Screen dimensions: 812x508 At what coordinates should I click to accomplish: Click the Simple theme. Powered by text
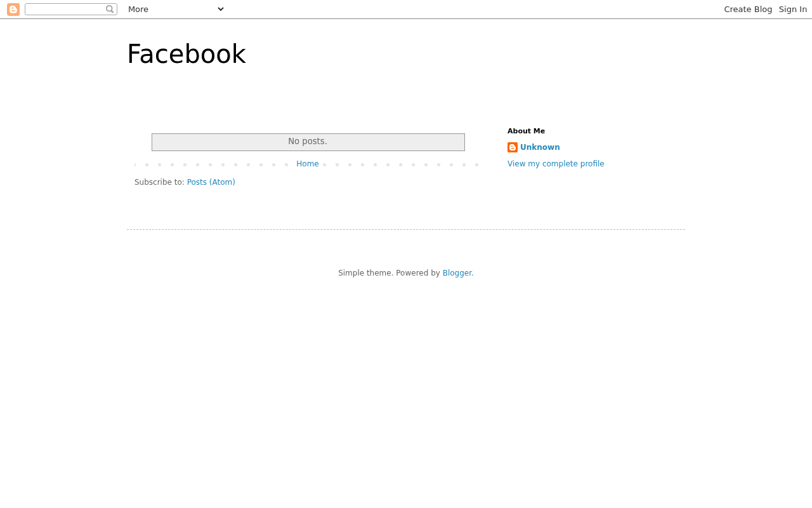(x=389, y=273)
